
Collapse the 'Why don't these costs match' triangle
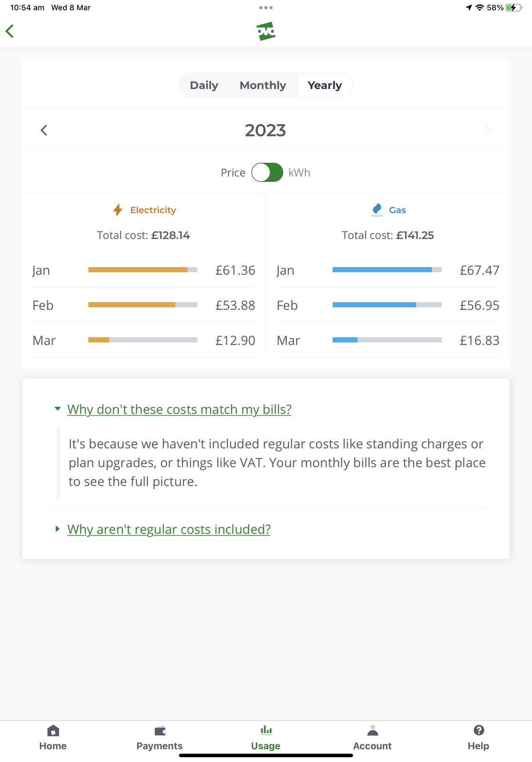coord(58,409)
